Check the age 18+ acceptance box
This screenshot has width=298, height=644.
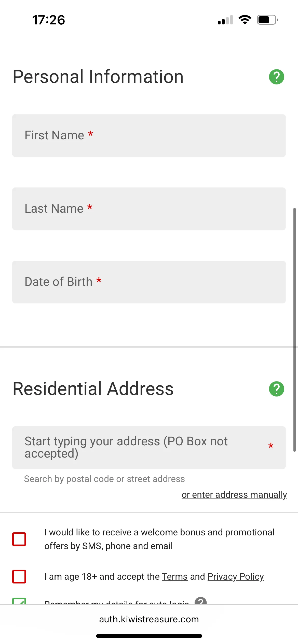point(19,576)
